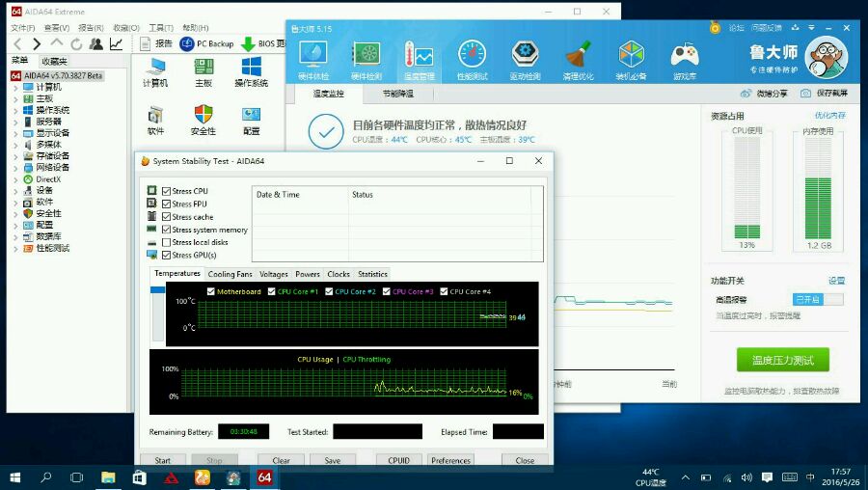Toggle Stress FPU checkbox
868x490 pixels.
point(166,204)
